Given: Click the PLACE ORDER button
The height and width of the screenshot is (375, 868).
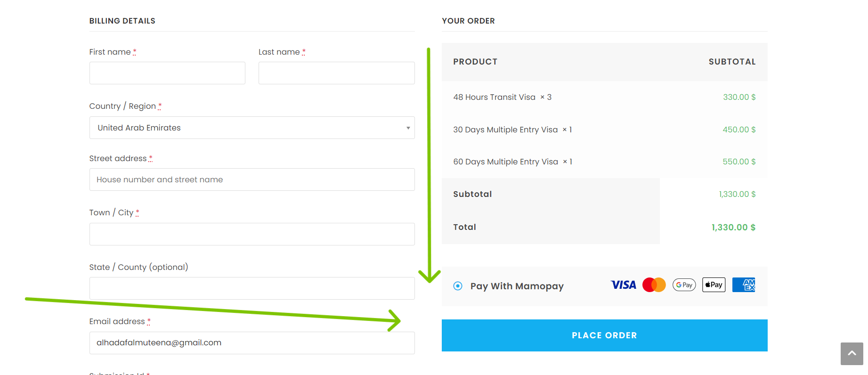Looking at the screenshot, I should tap(604, 335).
